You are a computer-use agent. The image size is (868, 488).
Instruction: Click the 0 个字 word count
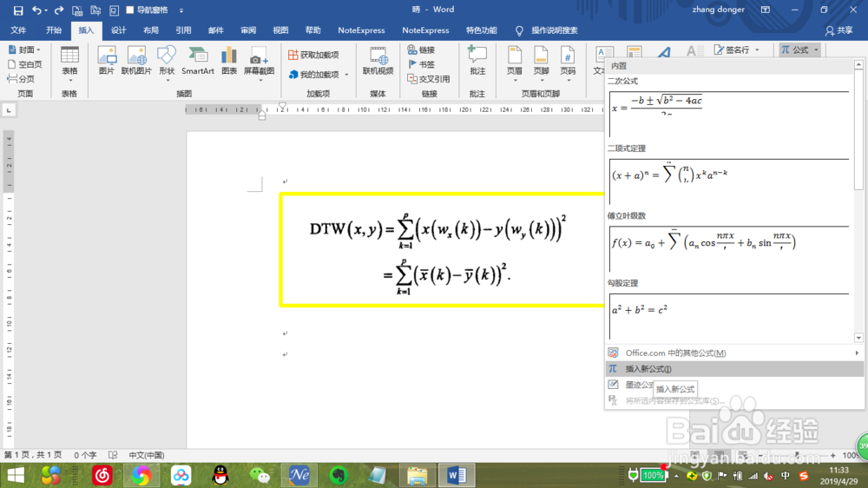coord(85,455)
